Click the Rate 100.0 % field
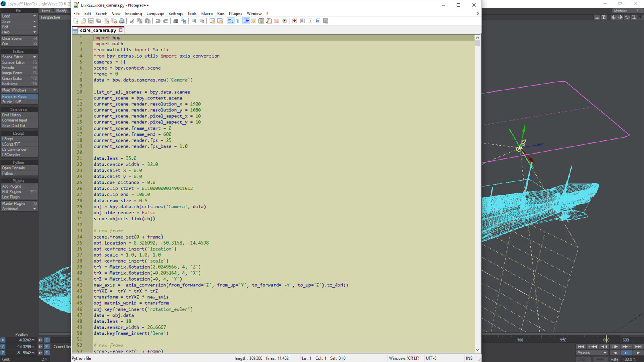This screenshot has width=644, height=362. pyautogui.click(x=632, y=359)
